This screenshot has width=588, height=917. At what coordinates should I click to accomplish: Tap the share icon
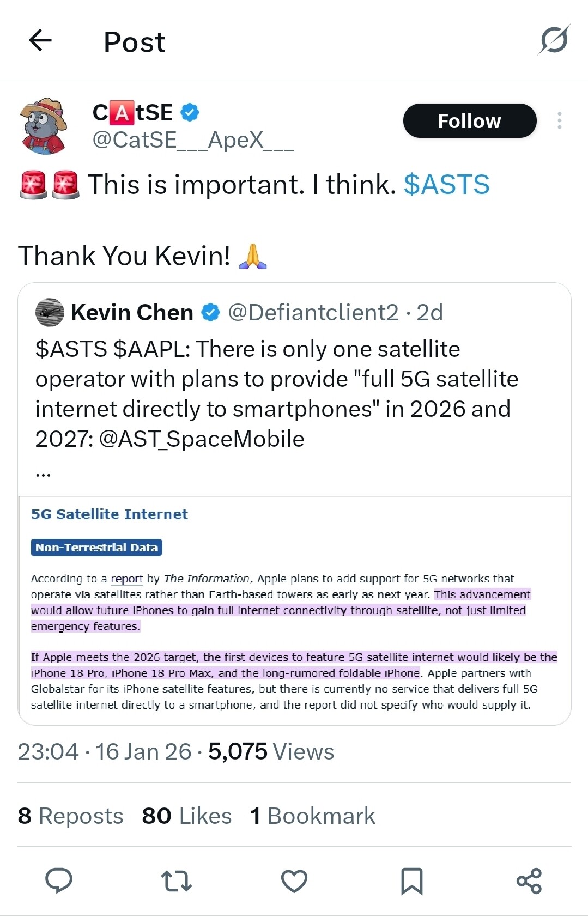click(x=529, y=880)
